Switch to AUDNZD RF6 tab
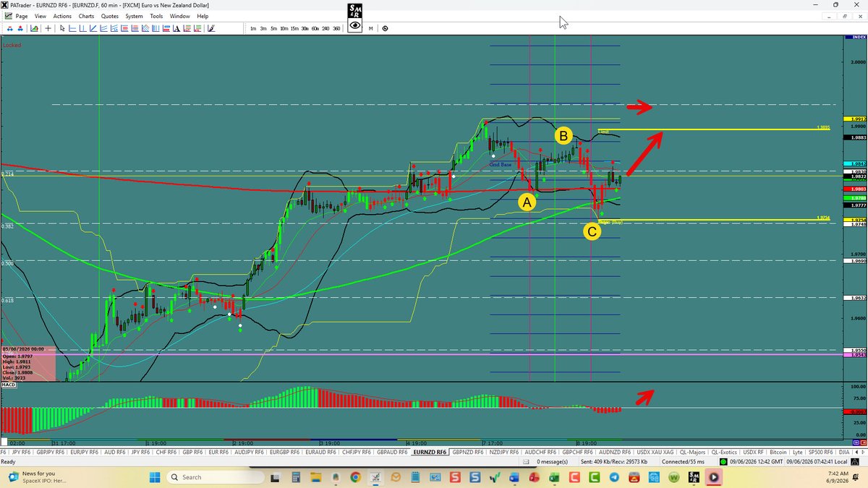868x488 pixels. (616, 452)
